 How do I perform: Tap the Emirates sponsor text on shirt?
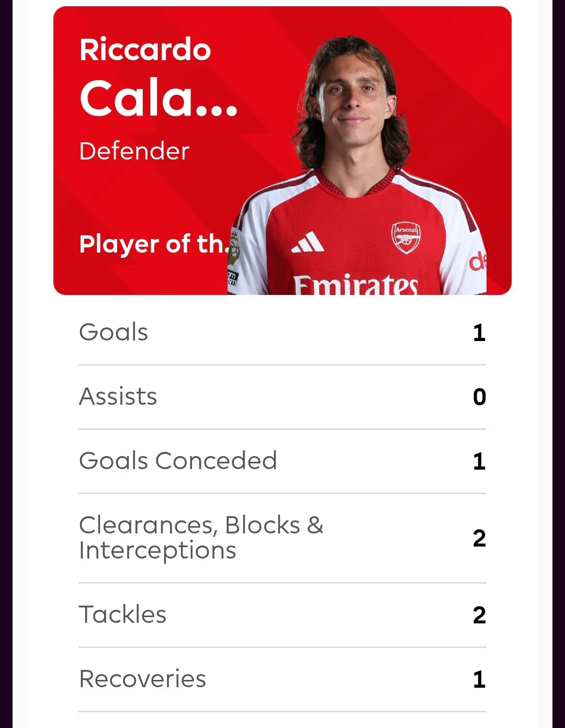[356, 285]
